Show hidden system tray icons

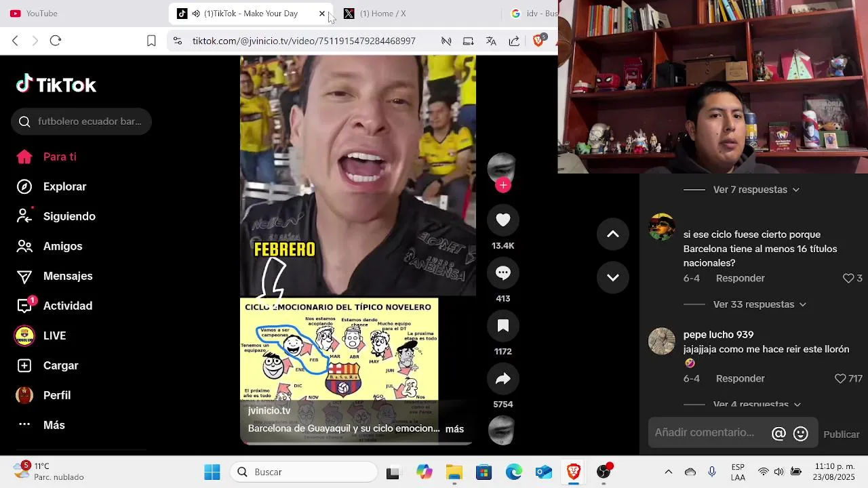(x=669, y=472)
